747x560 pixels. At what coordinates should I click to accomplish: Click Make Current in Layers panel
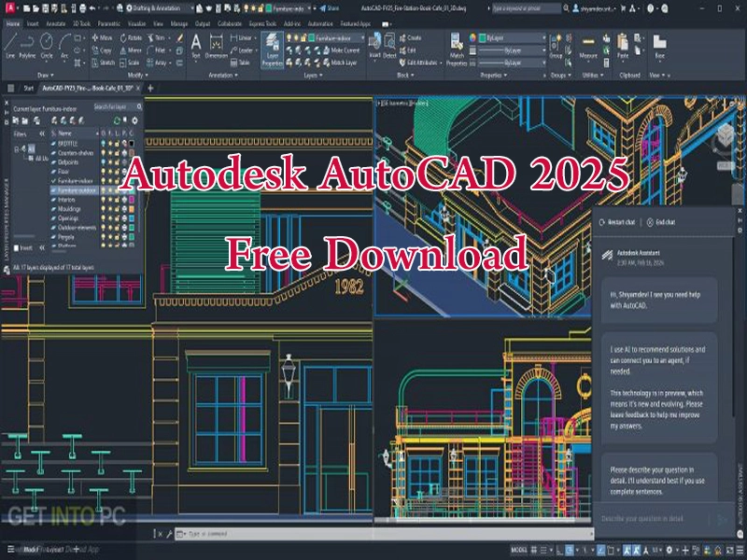[x=341, y=50]
